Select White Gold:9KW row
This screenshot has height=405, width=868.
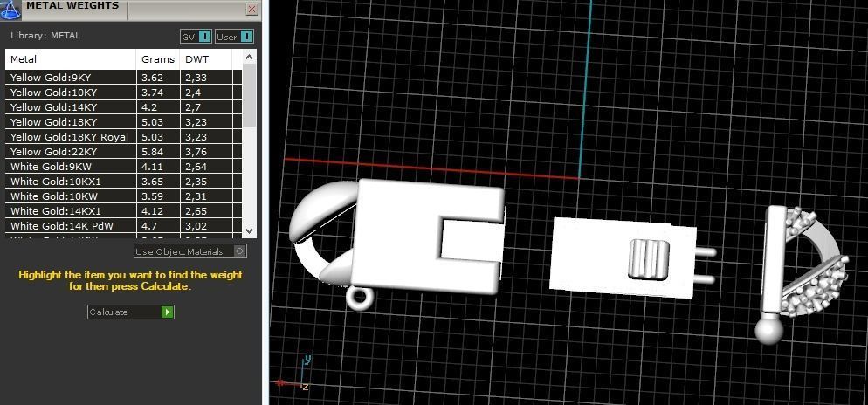(124, 167)
